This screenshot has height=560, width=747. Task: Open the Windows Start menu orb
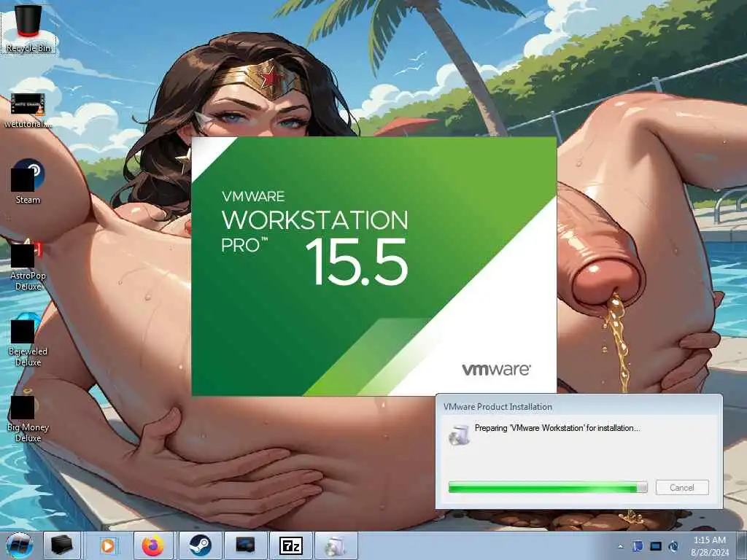pyautogui.click(x=20, y=545)
